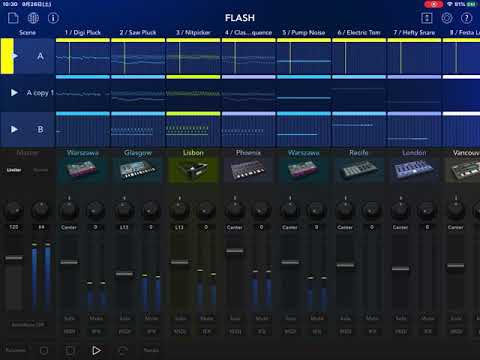This screenshot has height=360, width=480.
Task: Open the Phoenix gadget thumbnail
Action: pyautogui.click(x=248, y=170)
